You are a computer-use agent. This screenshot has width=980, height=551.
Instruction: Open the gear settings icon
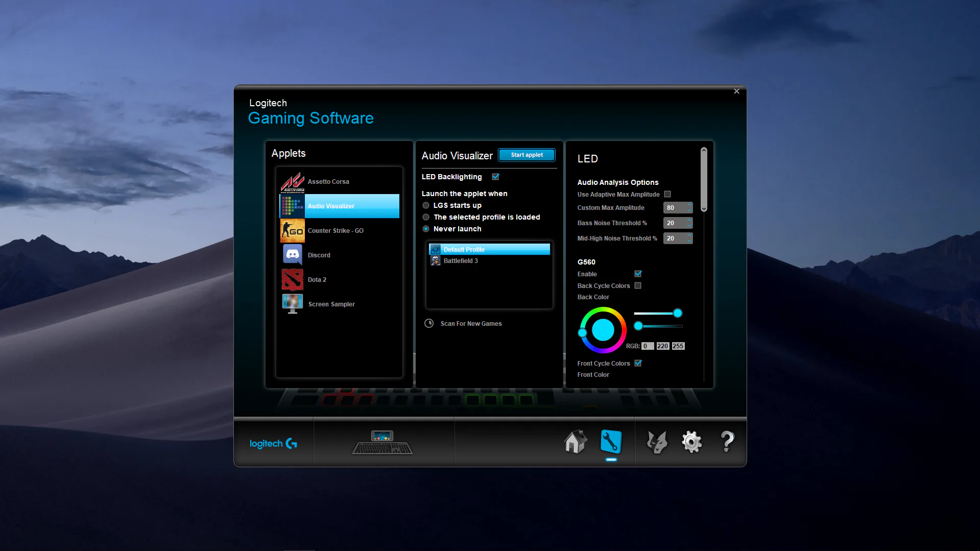(692, 442)
